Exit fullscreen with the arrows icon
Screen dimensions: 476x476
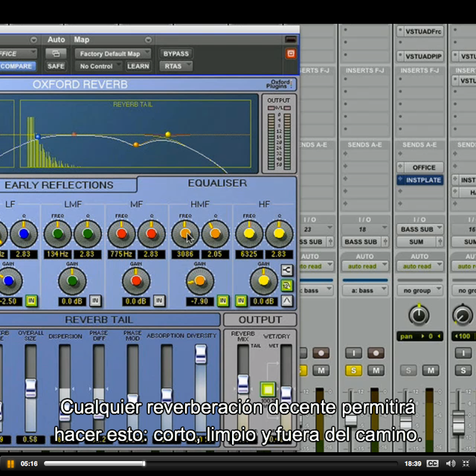[466, 463]
